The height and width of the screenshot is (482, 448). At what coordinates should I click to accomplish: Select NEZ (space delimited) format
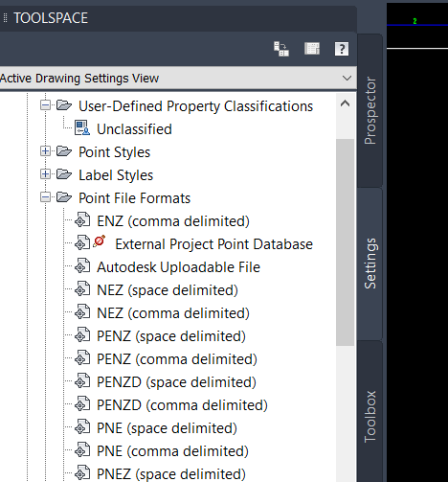pos(168,290)
